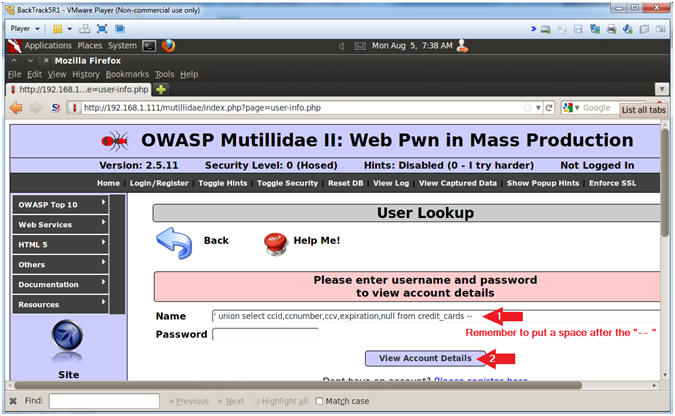Click the Mutillidae red ant logo

(x=115, y=141)
